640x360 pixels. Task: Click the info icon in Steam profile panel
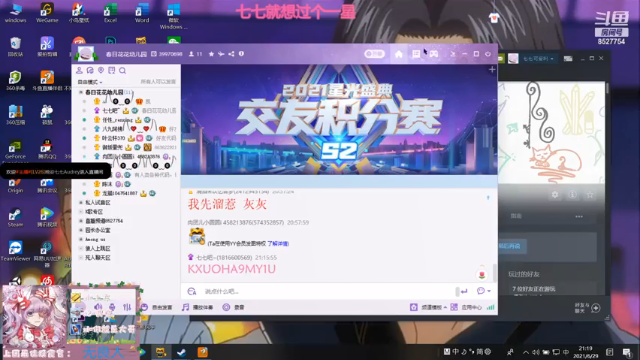[572, 195]
